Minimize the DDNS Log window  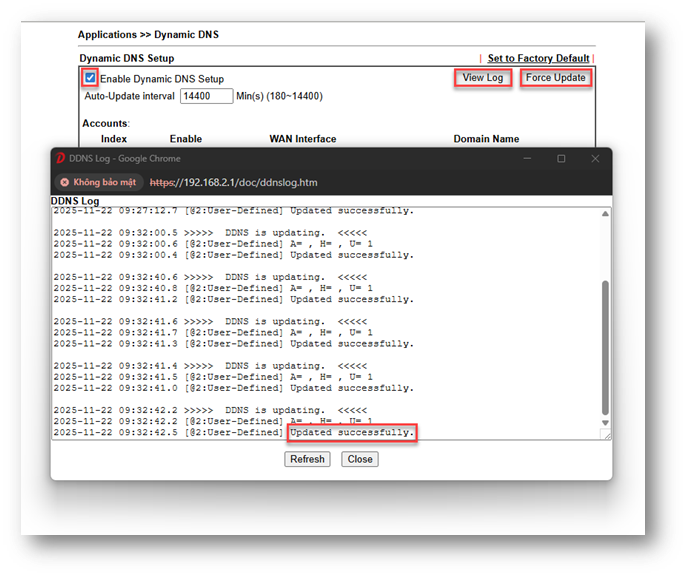527,158
